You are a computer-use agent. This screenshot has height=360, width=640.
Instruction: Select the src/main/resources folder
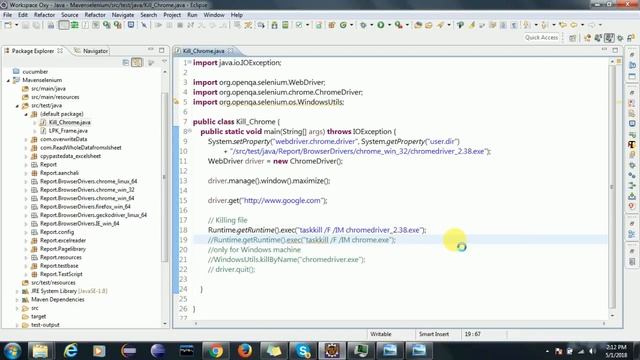(x=55, y=97)
